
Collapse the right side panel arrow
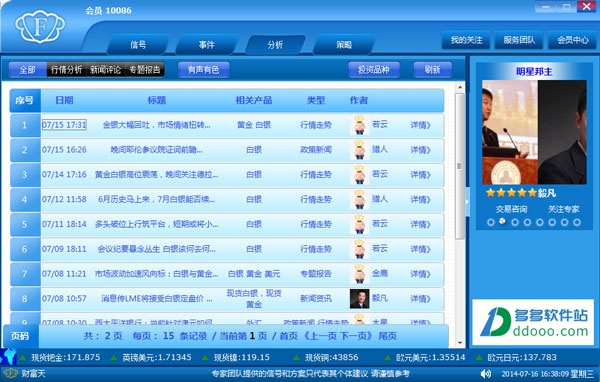click(x=467, y=202)
